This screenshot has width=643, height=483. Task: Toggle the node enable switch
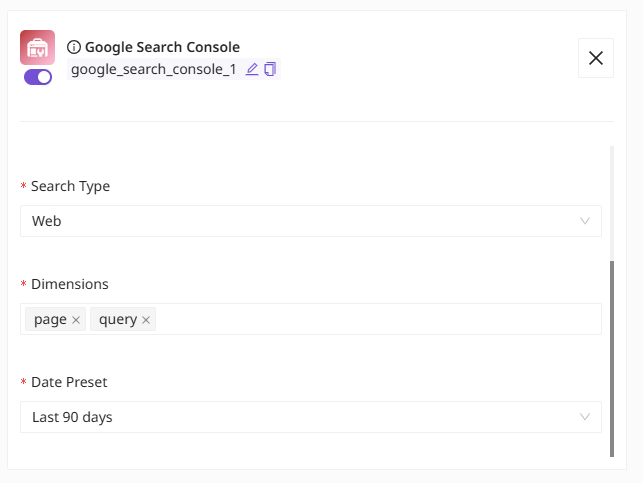coord(38,77)
